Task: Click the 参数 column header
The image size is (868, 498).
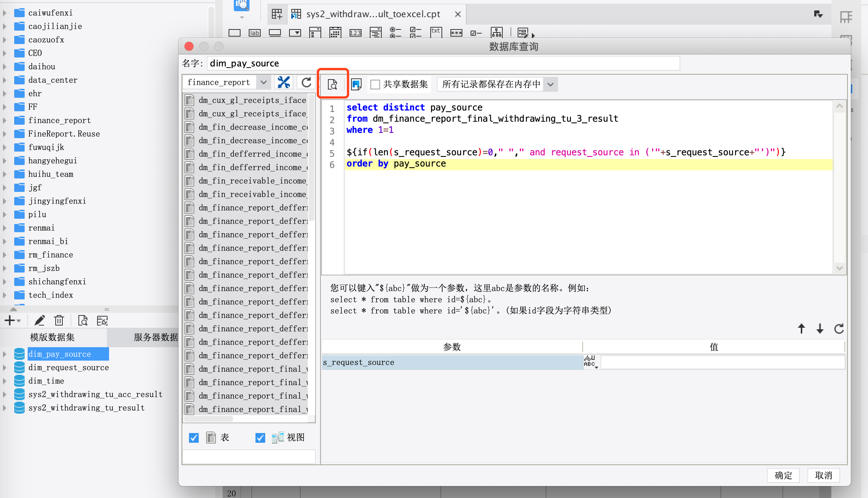Action: tap(452, 347)
